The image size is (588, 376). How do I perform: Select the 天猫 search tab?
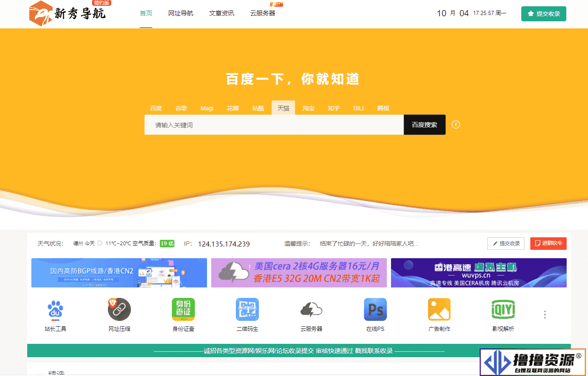point(283,108)
